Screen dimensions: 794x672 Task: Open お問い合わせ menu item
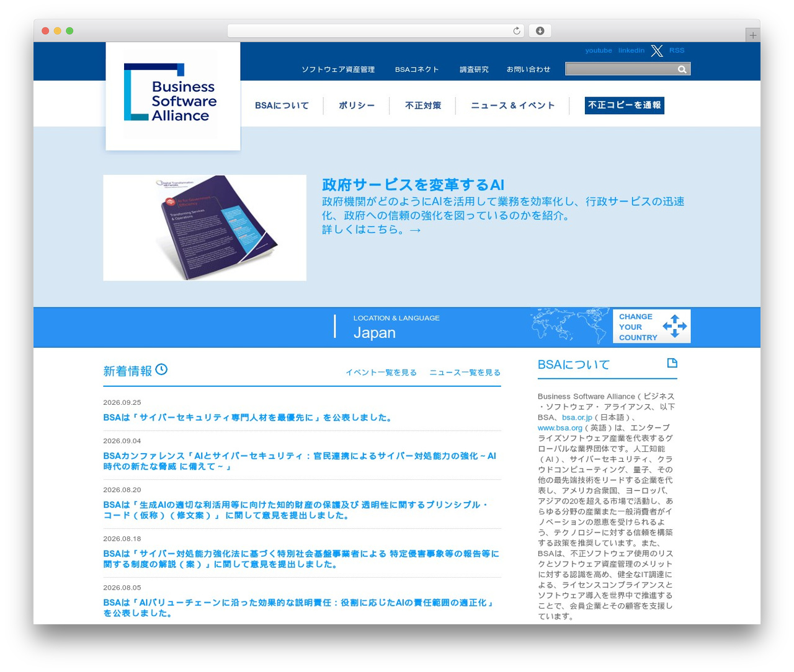[x=529, y=69]
